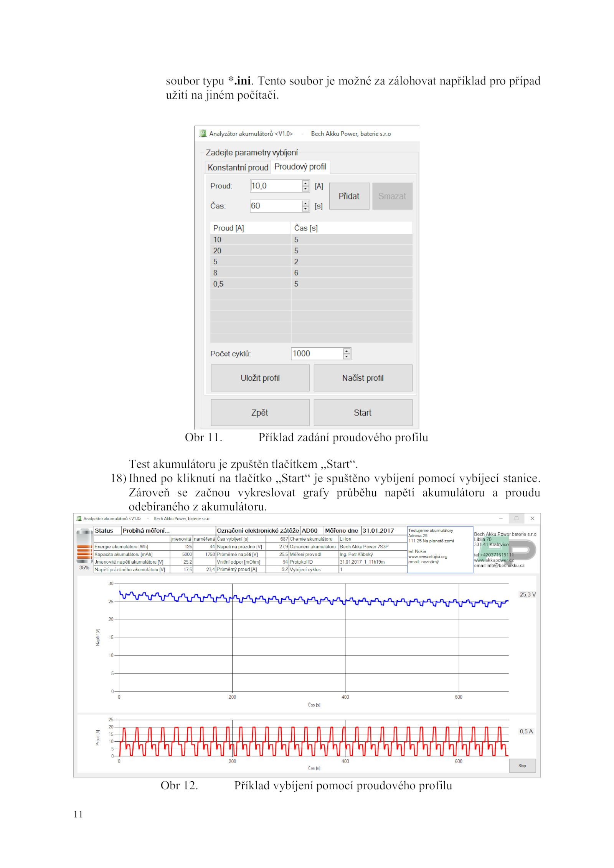Increase Čas value with up spinner arrow
Viewport: 614px width, 868px height.
click(x=305, y=203)
